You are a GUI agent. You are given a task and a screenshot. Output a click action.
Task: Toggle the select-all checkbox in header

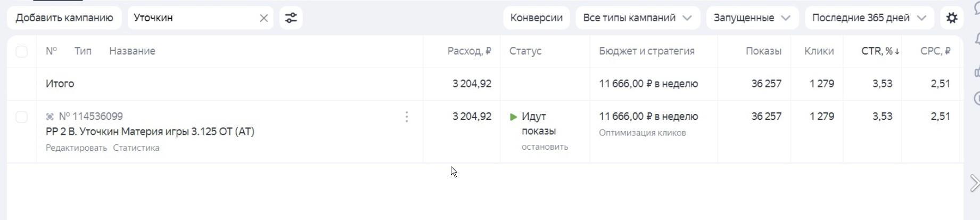pyautogui.click(x=22, y=51)
